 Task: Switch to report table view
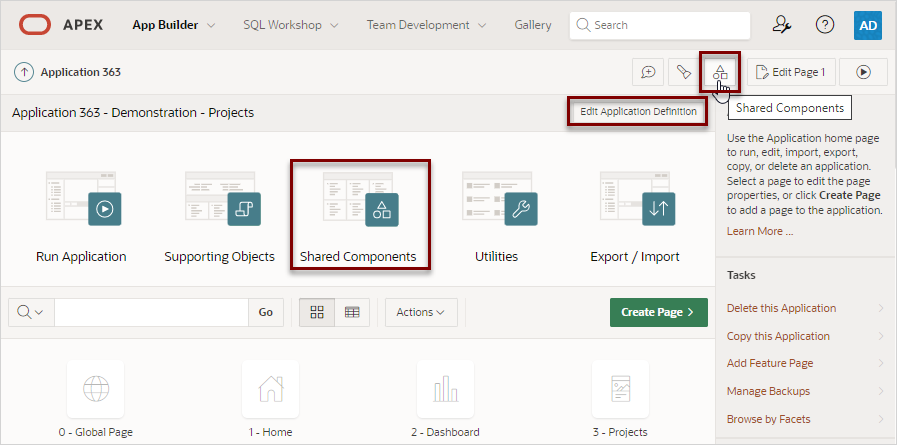pyautogui.click(x=352, y=312)
